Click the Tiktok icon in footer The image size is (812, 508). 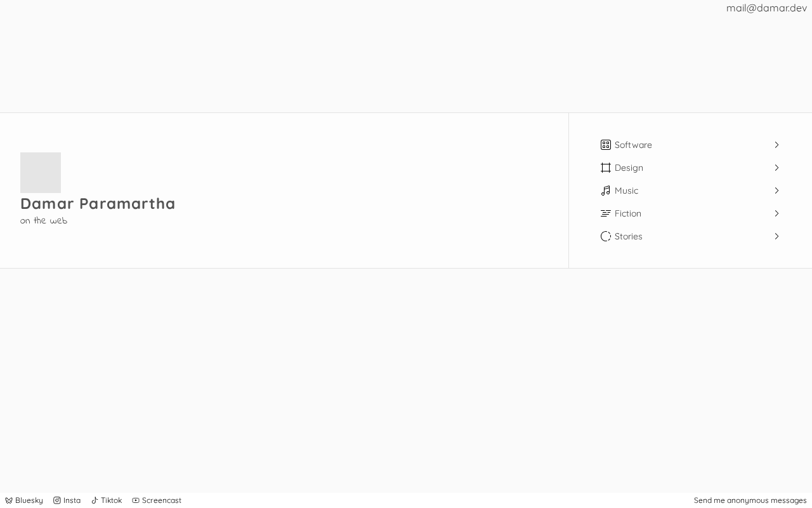pyautogui.click(x=95, y=500)
